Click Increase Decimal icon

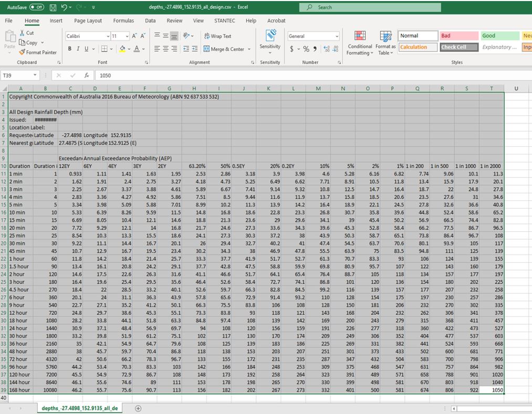click(327, 49)
